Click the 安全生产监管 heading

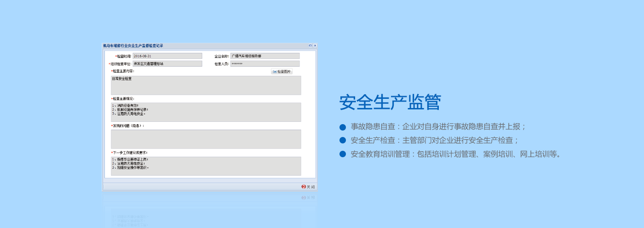[x=390, y=103]
